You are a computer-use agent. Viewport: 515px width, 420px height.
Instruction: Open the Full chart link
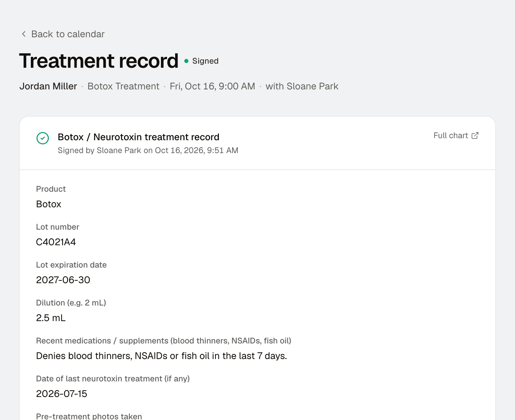pos(456,135)
